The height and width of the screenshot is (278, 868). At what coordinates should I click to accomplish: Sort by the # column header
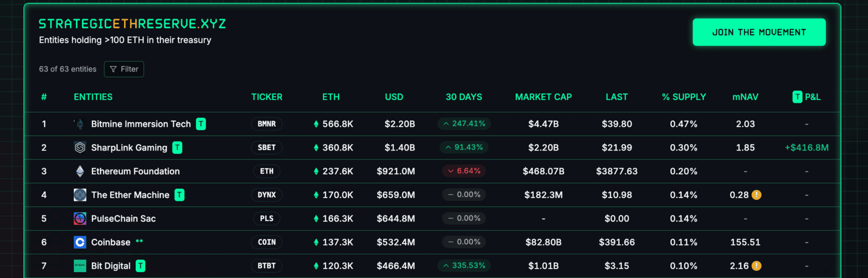[x=44, y=97]
